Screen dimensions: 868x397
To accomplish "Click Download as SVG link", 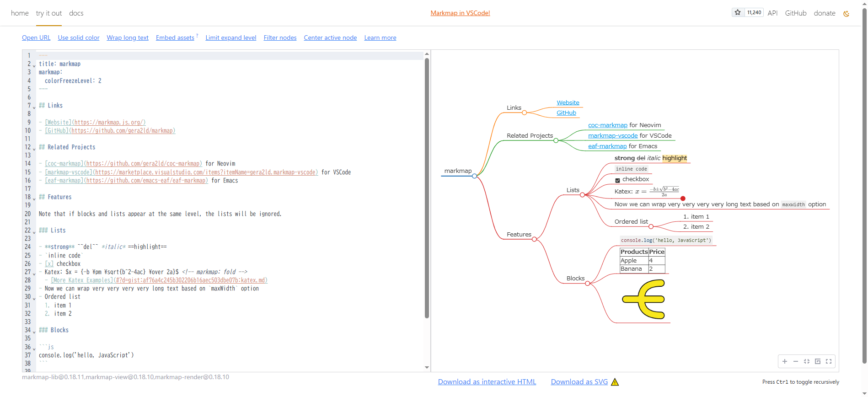I will click(579, 382).
